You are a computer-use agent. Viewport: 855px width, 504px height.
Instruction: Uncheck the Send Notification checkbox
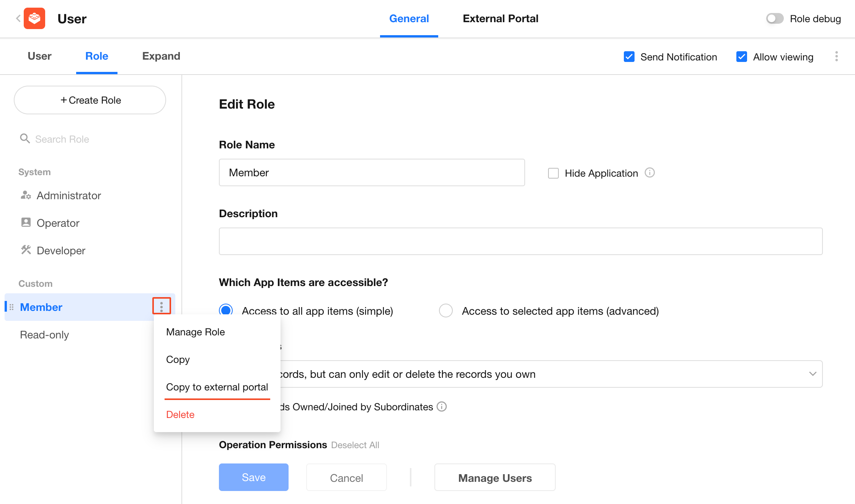coord(629,57)
